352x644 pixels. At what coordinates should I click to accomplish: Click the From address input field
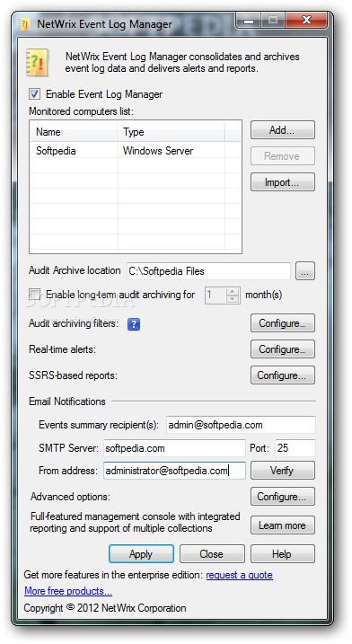coord(174,471)
